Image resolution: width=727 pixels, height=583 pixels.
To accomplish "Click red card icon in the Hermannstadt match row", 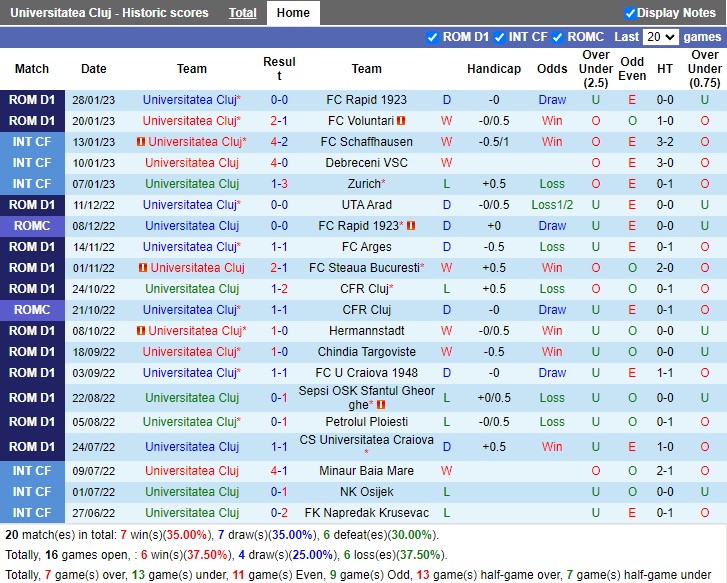I will click(x=141, y=331).
